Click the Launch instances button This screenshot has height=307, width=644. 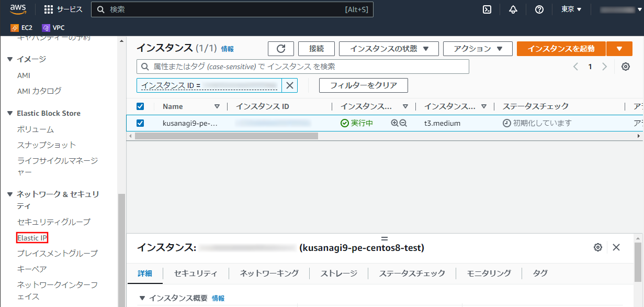coord(561,49)
